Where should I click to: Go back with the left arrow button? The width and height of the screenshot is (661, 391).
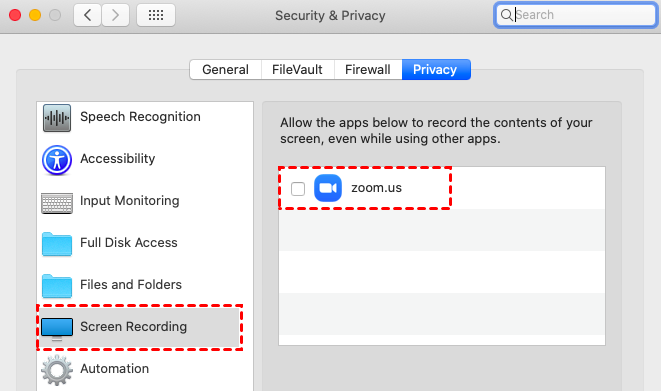click(x=87, y=15)
